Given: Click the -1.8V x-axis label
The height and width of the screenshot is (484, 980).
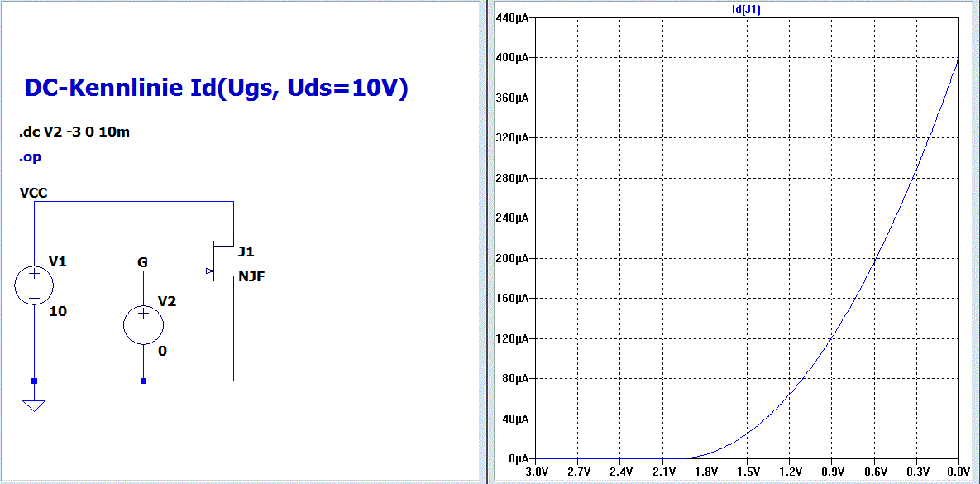Looking at the screenshot, I should (x=705, y=470).
